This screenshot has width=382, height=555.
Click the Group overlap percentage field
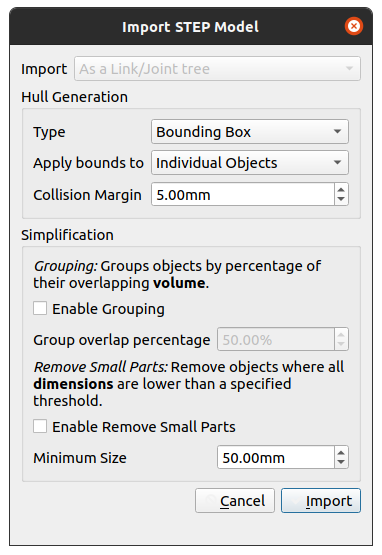point(276,339)
